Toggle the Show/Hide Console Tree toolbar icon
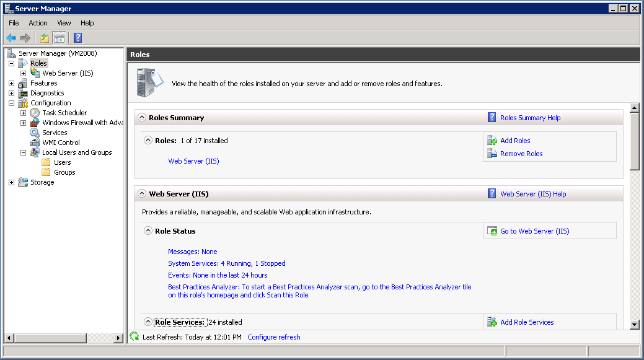Screen dimensions: 644x360 (59, 38)
